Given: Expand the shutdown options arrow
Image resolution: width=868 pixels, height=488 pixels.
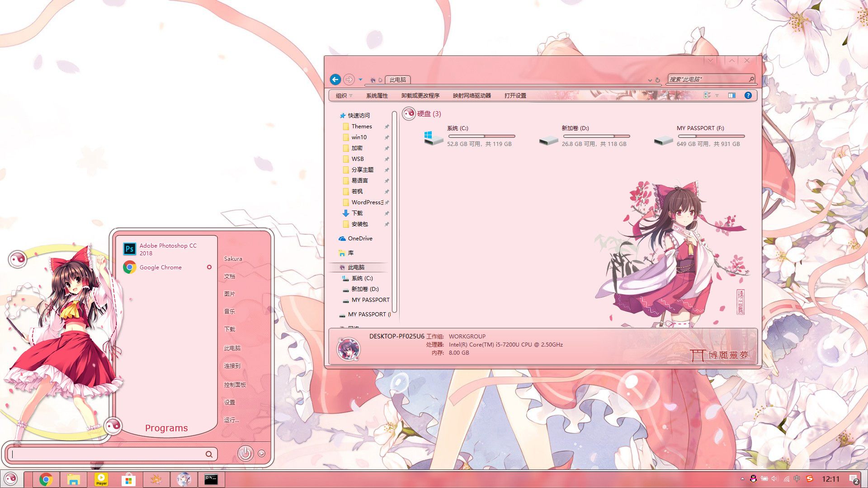Looking at the screenshot, I should [262, 454].
